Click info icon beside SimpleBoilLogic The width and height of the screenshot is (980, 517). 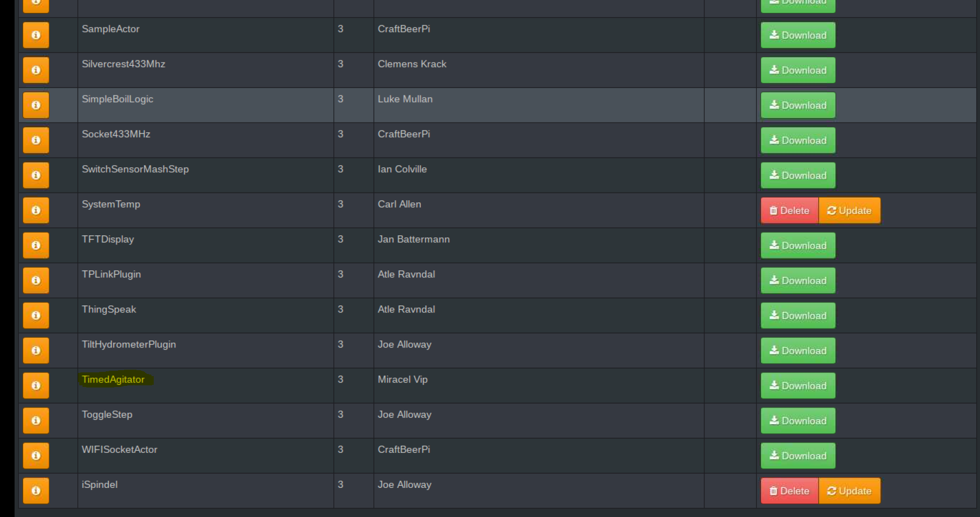36,105
